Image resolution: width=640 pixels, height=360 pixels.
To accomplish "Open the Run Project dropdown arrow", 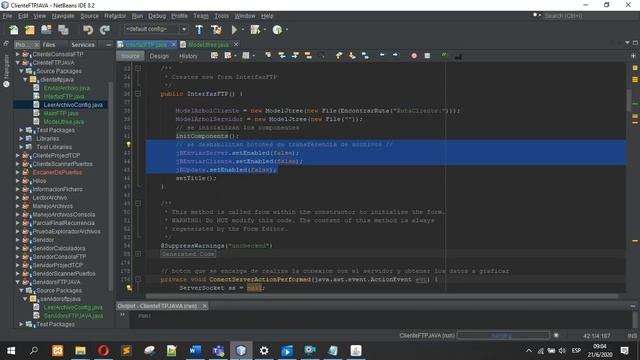I will (x=242, y=29).
